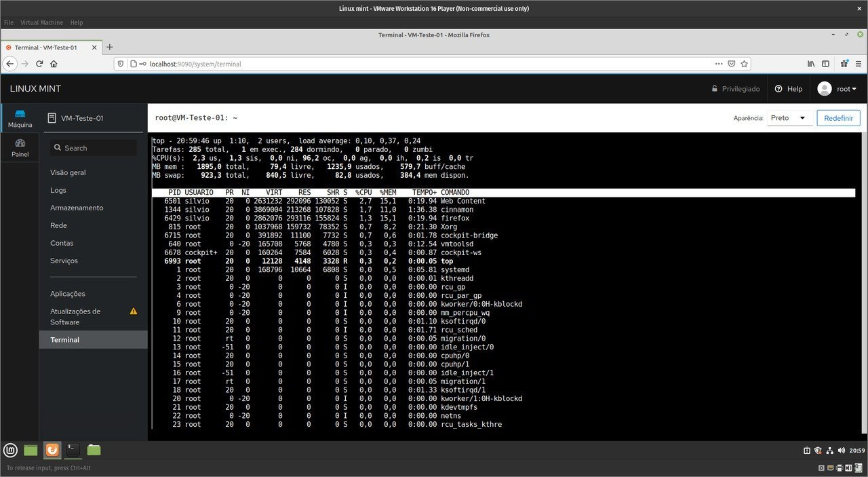The height and width of the screenshot is (477, 868).
Task: Open the Firefox hamburger menu
Action: pos(859,64)
